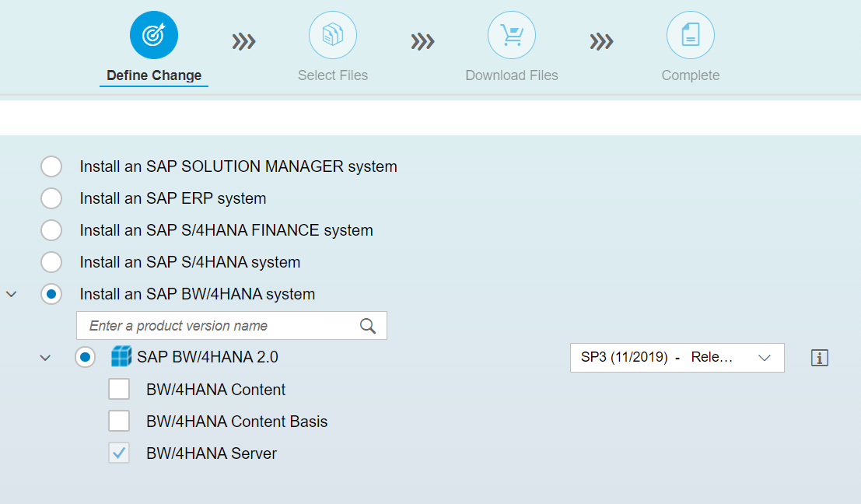Viewport: 861px width, 504px height.
Task: Click the Define Change target icon
Action: click(x=154, y=35)
